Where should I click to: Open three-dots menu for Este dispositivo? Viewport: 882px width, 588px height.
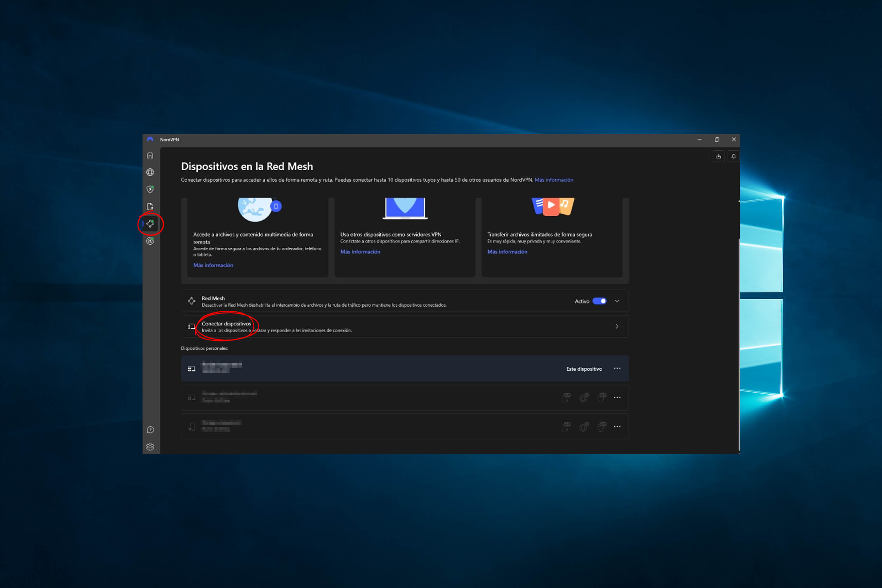(x=617, y=368)
